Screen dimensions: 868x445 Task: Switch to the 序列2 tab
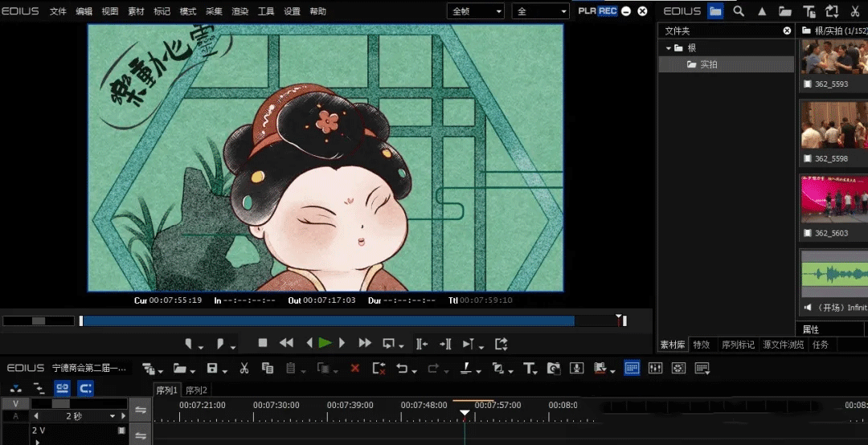[196, 390]
